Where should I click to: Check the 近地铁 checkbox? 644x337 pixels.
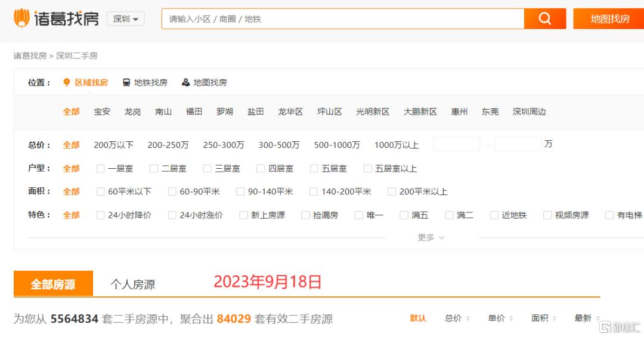pos(494,215)
